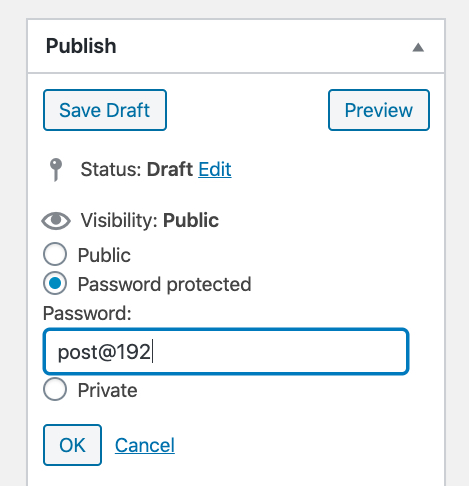469x486 pixels.
Task: Click the eye icon beside Visibility
Action: click(x=56, y=220)
